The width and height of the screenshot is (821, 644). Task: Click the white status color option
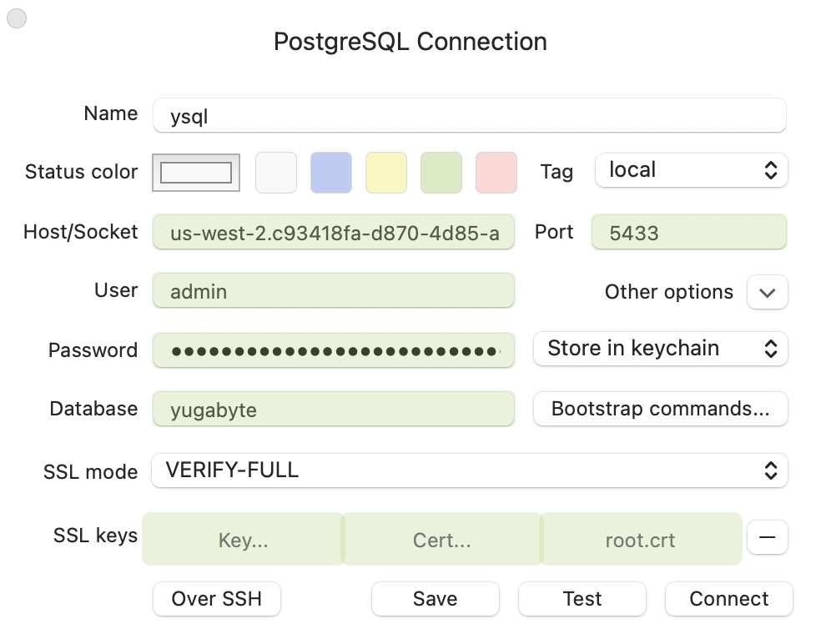tap(276, 172)
